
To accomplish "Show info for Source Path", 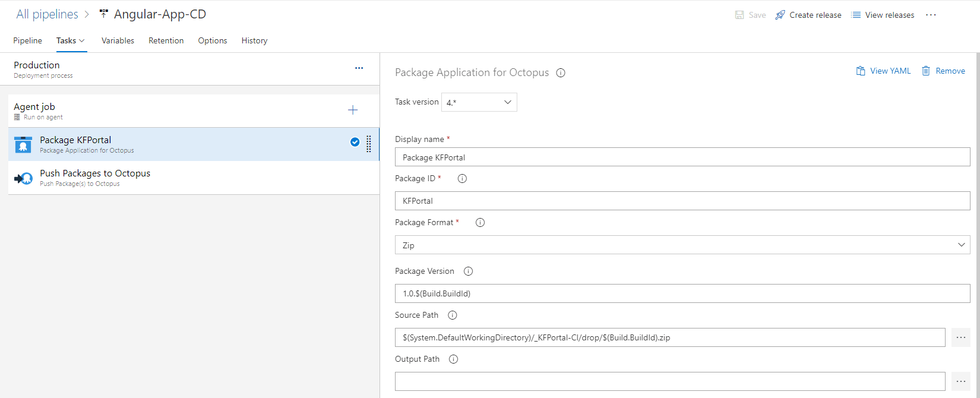I will pos(452,315).
